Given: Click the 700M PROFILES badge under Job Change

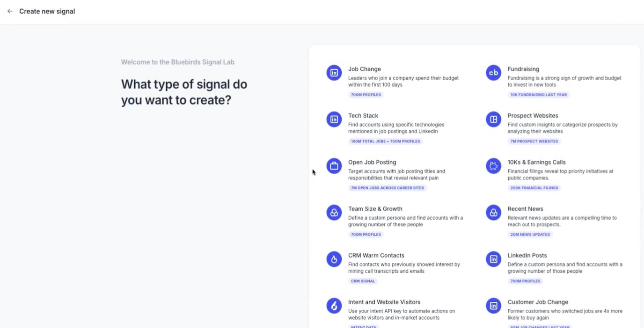Looking at the screenshot, I should pyautogui.click(x=366, y=95).
